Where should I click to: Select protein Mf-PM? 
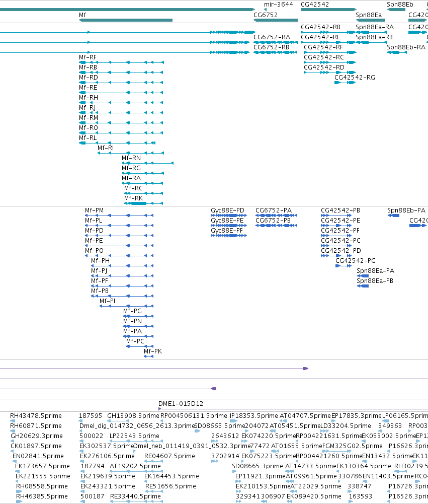[x=95, y=210]
